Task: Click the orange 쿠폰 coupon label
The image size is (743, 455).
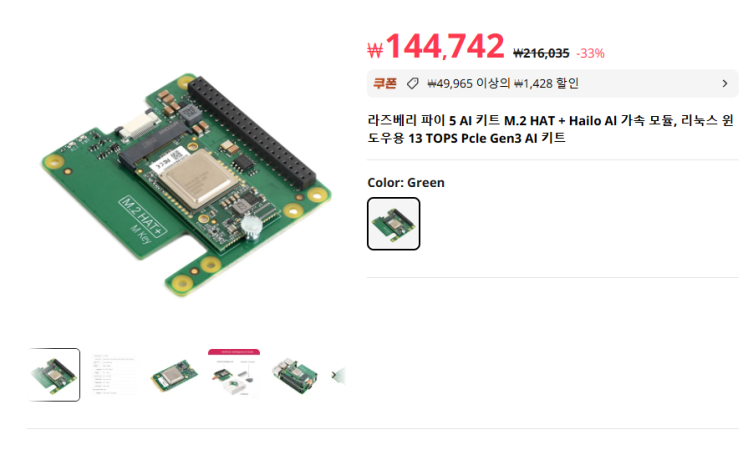Action: [x=384, y=83]
